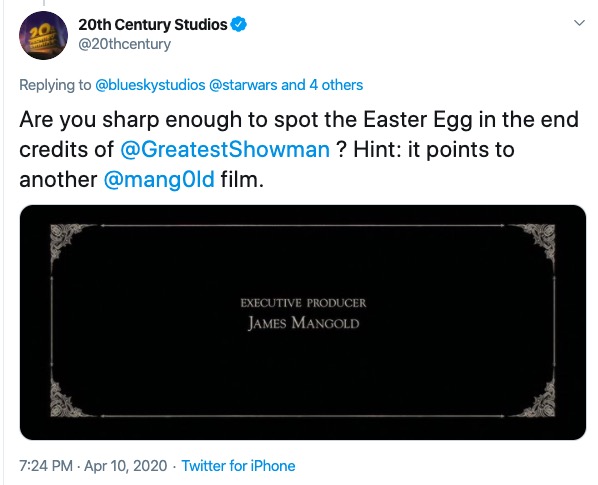Expand the tweet options chevron menu

click(579, 23)
